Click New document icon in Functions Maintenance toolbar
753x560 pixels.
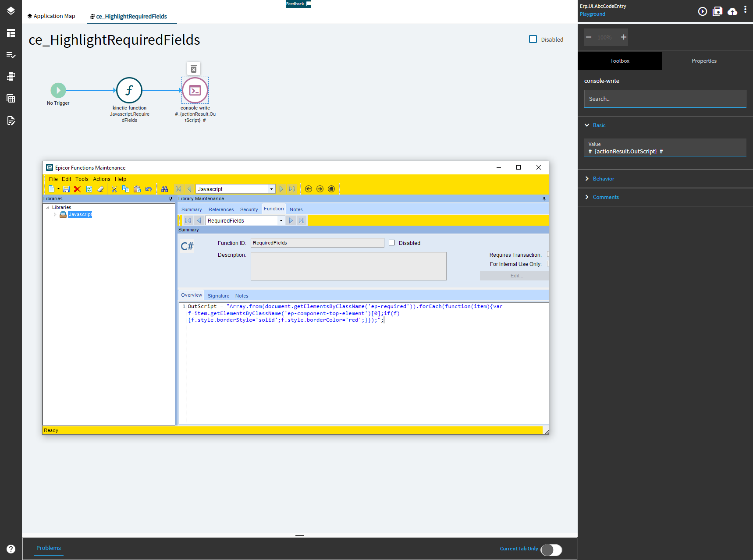tap(52, 189)
